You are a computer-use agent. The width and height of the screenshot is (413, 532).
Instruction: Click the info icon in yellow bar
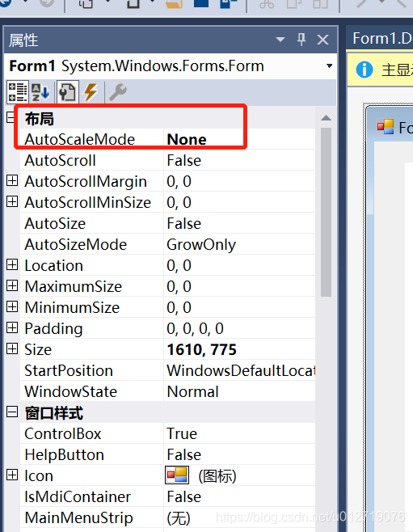(365, 70)
